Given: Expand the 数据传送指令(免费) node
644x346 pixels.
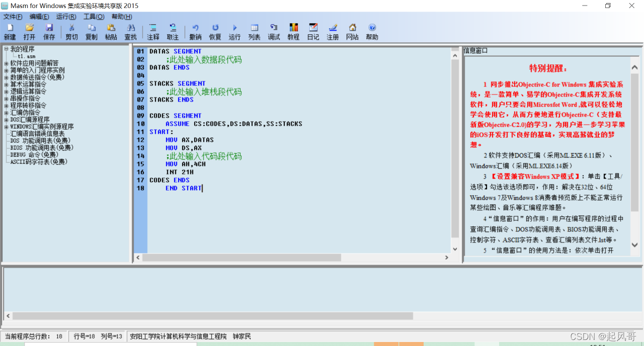Looking at the screenshot, I should (x=6, y=77).
